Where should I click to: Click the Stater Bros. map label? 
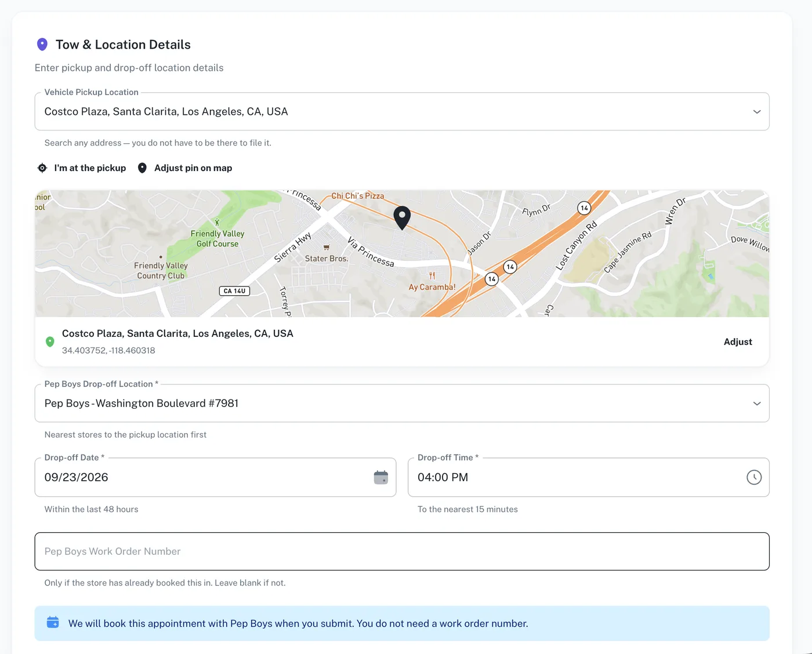[327, 259]
